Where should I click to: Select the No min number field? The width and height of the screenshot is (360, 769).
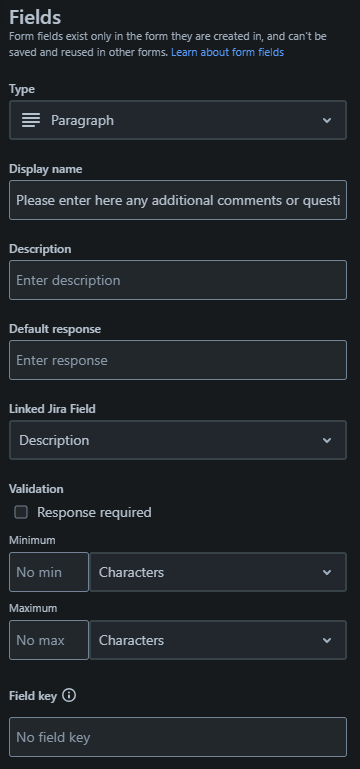(49, 572)
